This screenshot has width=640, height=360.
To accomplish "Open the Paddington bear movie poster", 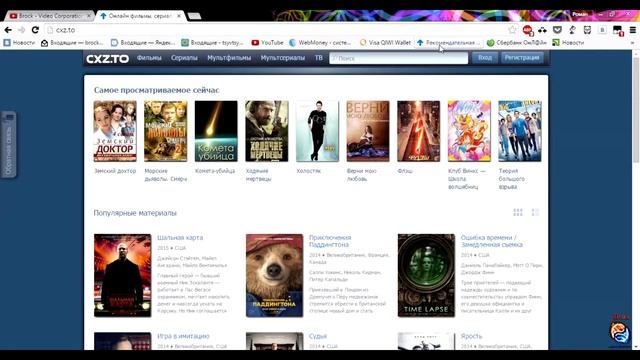I will click(x=274, y=275).
